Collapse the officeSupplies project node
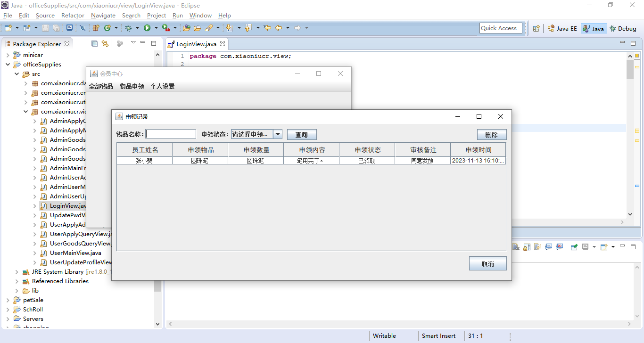The image size is (644, 343). (8, 65)
